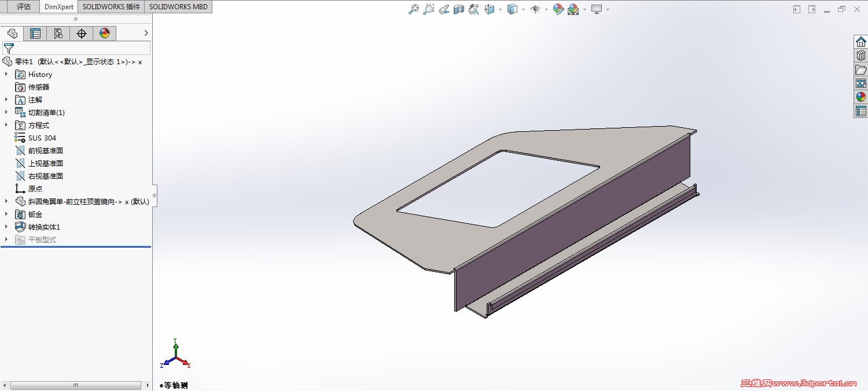Toggle Hide/Show Items eye icon
The width and height of the screenshot is (868, 391).
pos(535,9)
